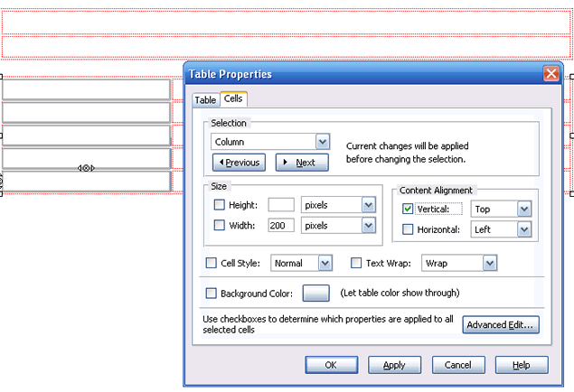Click the Previous selection button

[239, 163]
